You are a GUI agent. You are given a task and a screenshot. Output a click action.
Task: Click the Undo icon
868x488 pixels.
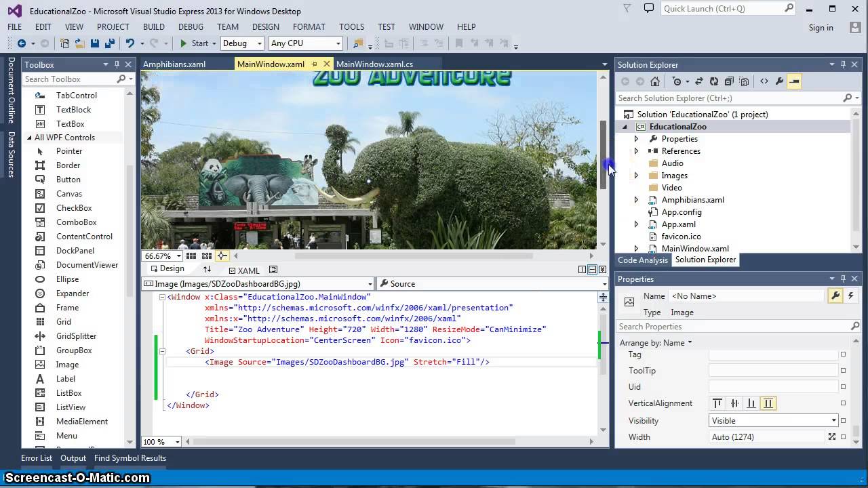[130, 43]
